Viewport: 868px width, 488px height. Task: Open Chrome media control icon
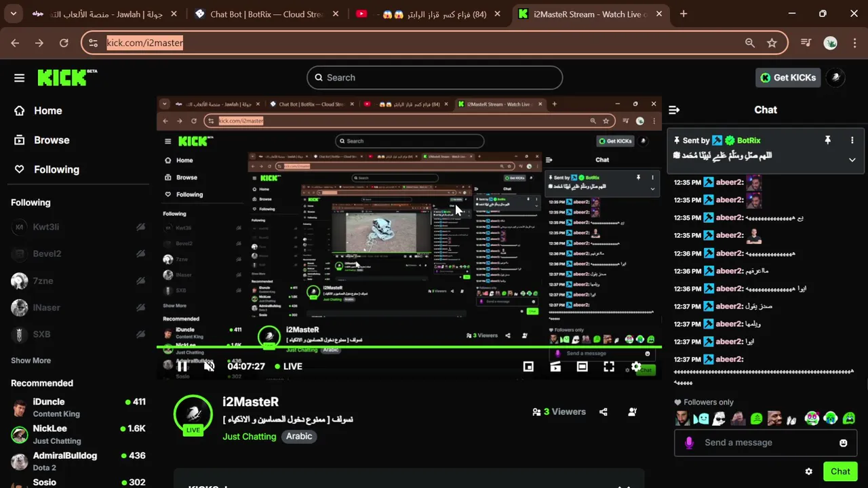tap(806, 43)
